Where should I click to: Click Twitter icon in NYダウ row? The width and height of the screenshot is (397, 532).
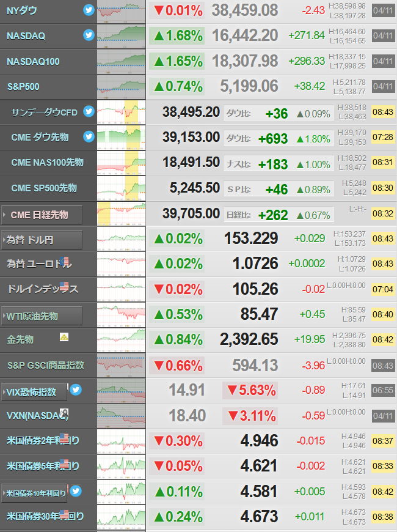[x=89, y=10]
